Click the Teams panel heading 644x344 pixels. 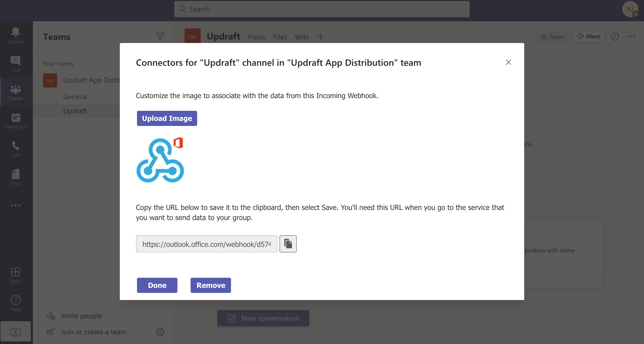click(x=57, y=37)
